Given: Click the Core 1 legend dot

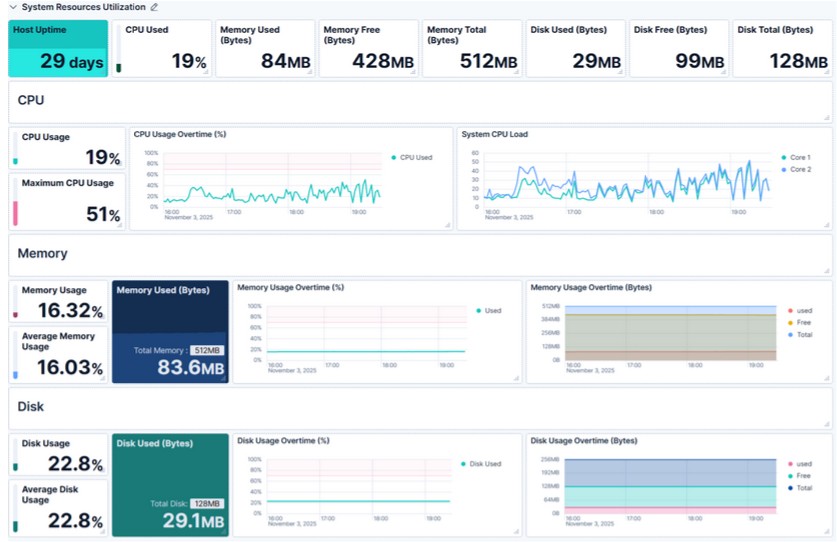Looking at the screenshot, I should click(x=784, y=158).
